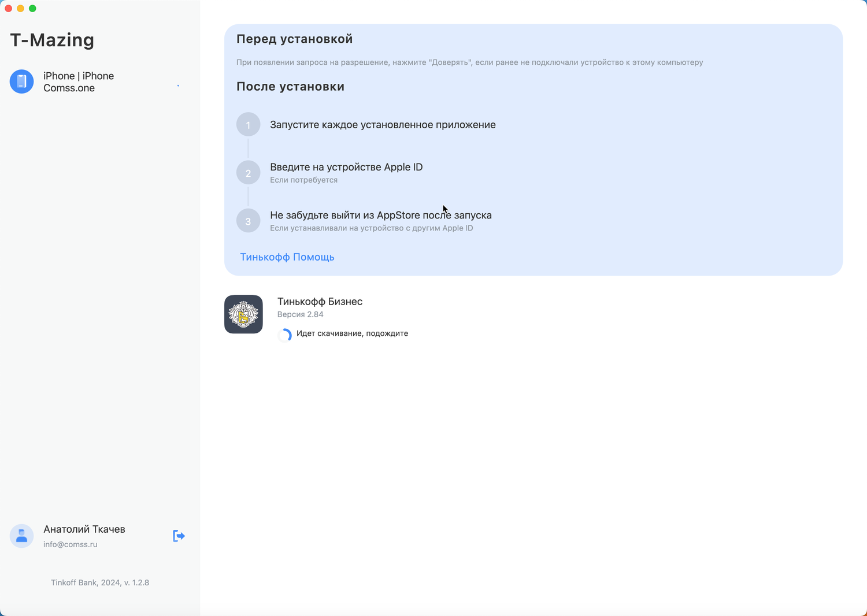Click the info@comss.ru email address
The width and height of the screenshot is (867, 616).
point(71,544)
